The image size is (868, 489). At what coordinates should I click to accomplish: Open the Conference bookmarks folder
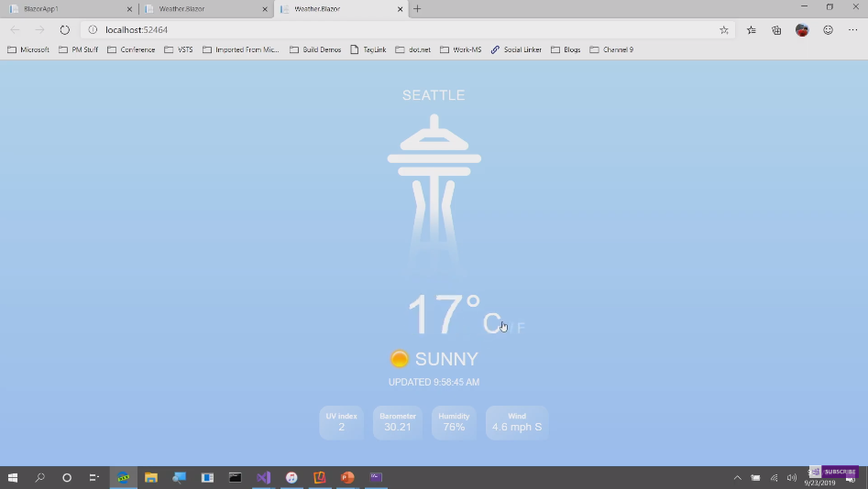click(x=131, y=49)
